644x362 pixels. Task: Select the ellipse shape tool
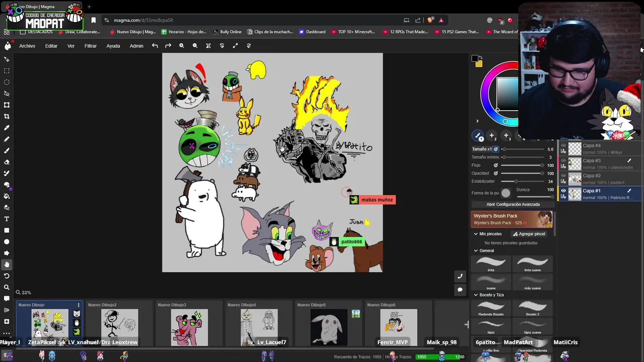tap(7, 242)
